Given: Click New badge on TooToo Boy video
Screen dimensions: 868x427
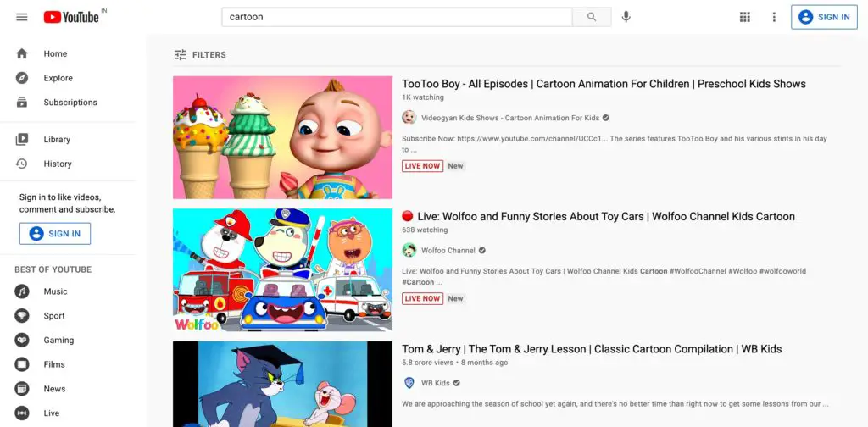Looking at the screenshot, I should click(x=455, y=166).
